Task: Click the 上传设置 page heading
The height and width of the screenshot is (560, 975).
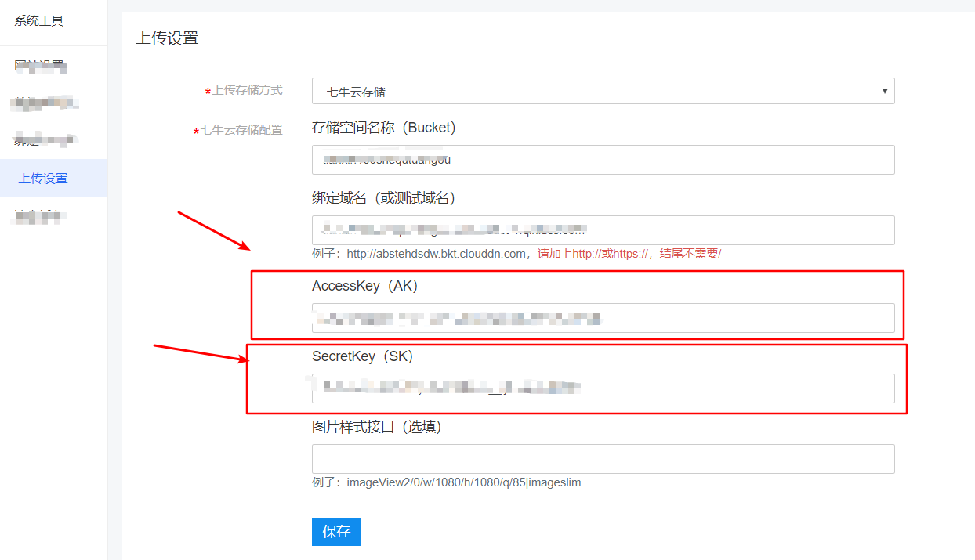Action: pyautogui.click(x=167, y=38)
